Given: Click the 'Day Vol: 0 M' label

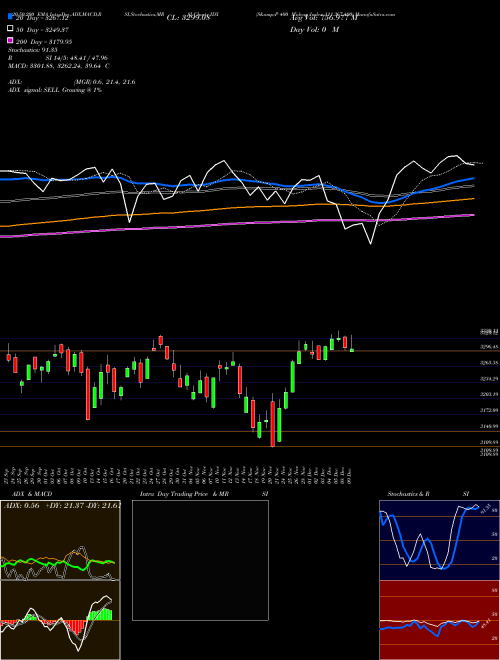Looking at the screenshot, I should pos(314,29).
